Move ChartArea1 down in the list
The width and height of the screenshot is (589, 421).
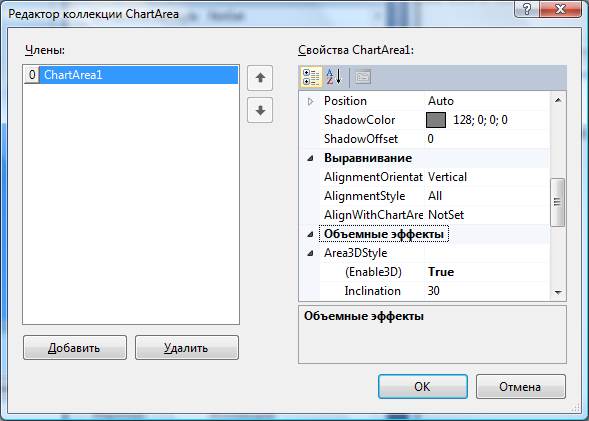260,110
